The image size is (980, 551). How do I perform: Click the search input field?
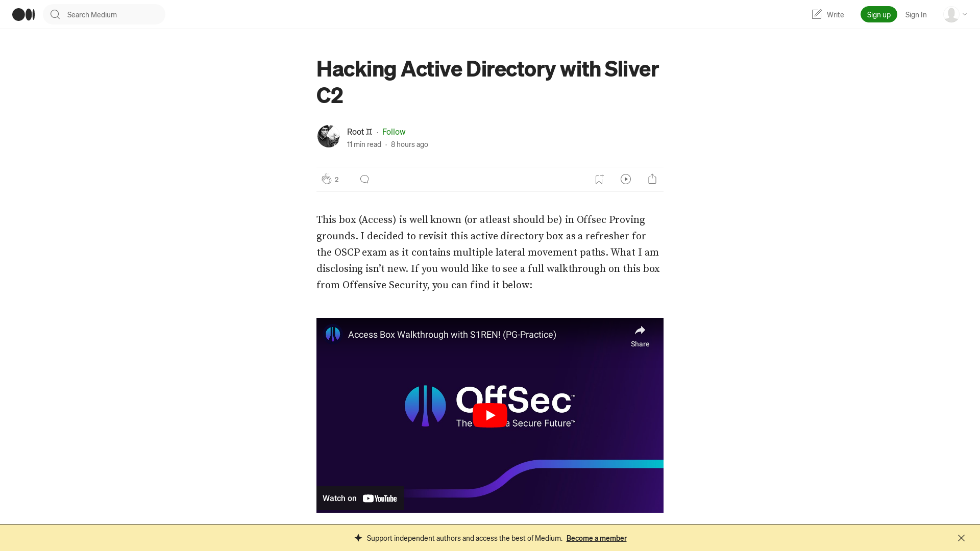tap(104, 14)
